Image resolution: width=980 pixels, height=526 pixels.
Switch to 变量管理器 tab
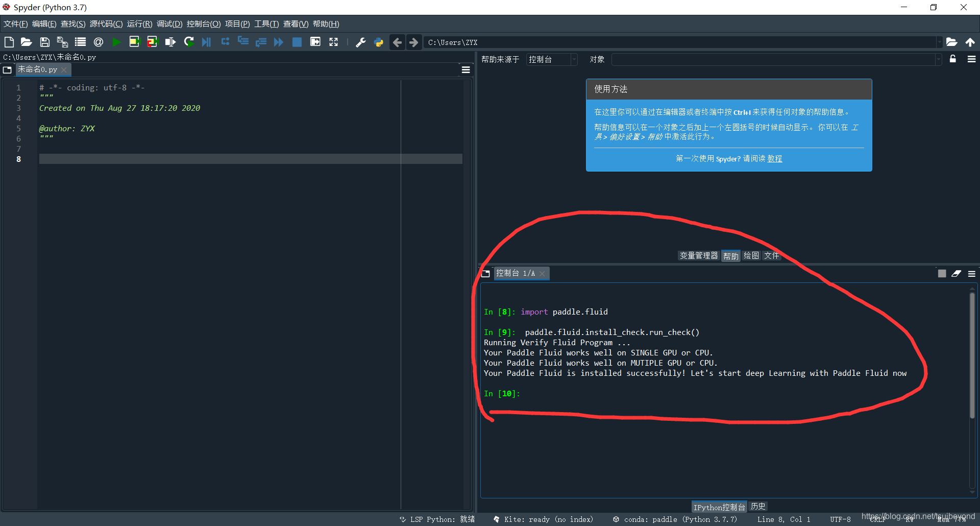(x=699, y=256)
